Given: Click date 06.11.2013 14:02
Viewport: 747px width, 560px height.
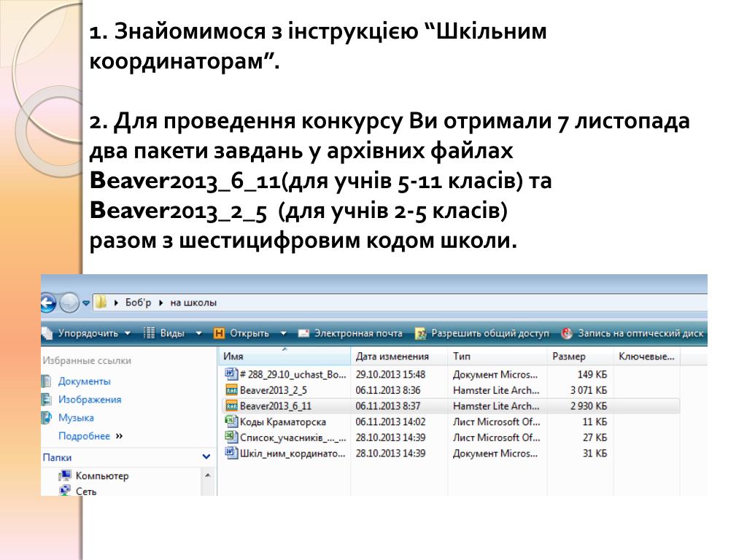Looking at the screenshot, I should (x=390, y=422).
